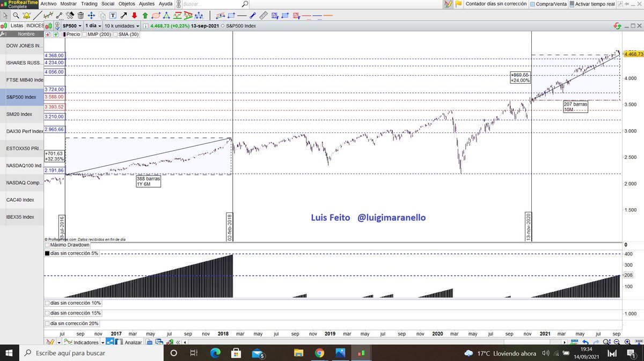The height and width of the screenshot is (361, 644).
Task: Click the info icon beside price quote
Action: (x=145, y=26)
